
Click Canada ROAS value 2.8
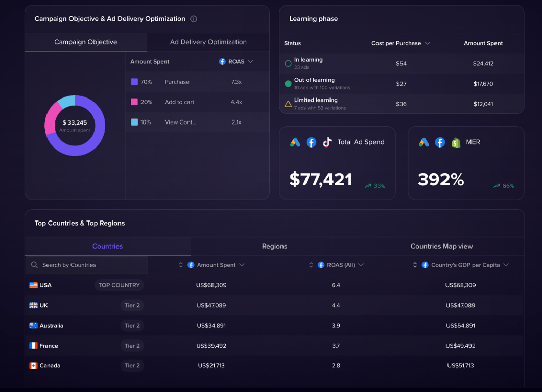pos(336,365)
